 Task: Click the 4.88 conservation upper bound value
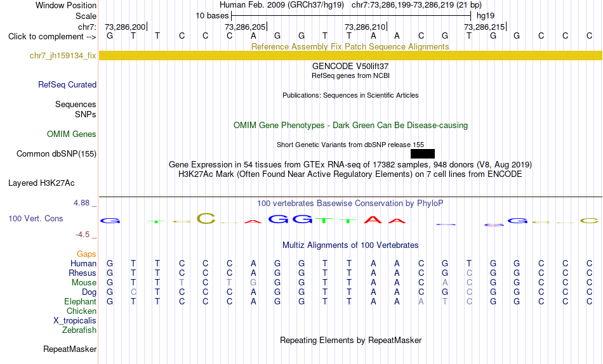(81, 203)
